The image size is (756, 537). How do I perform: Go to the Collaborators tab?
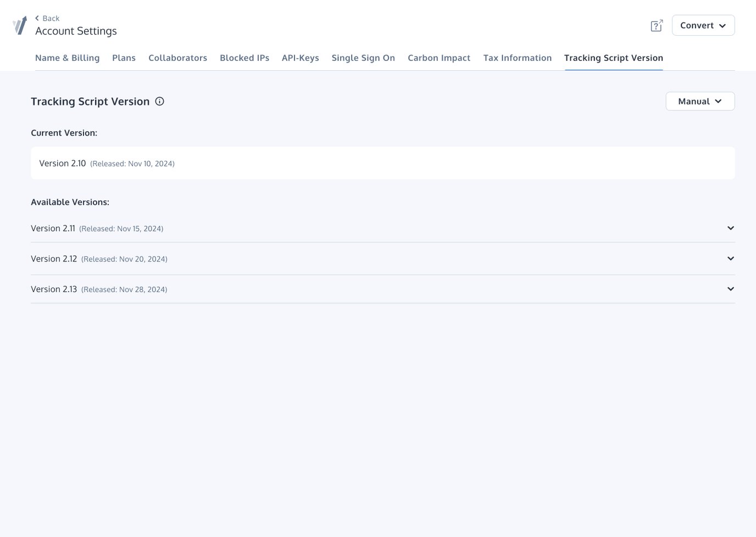(x=177, y=58)
